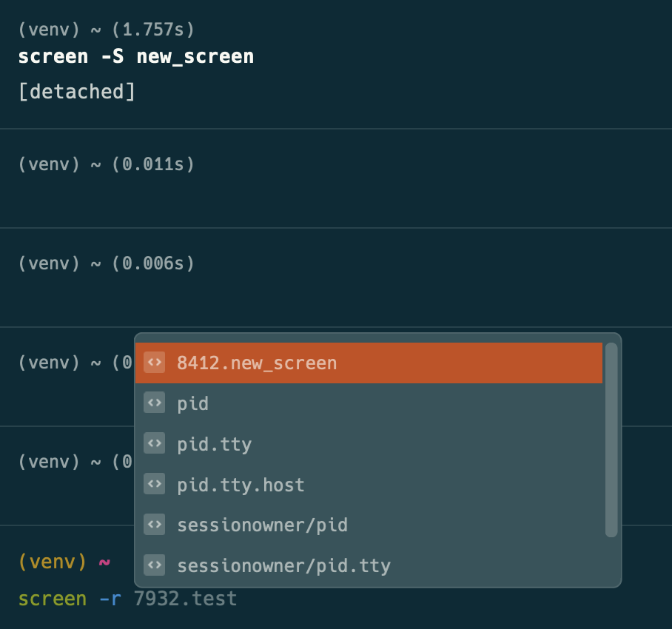
Task: Click the icon beside sessionowner/pid.tty suggestion
Action: tap(155, 565)
